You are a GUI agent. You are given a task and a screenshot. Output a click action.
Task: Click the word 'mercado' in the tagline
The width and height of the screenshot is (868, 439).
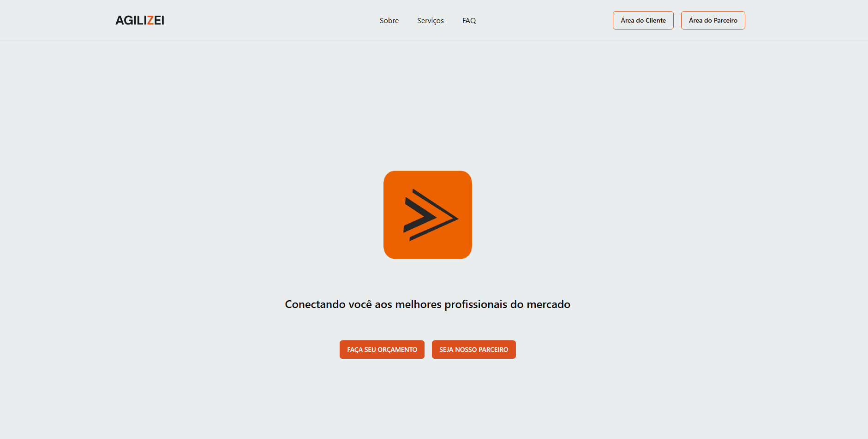[548, 304]
